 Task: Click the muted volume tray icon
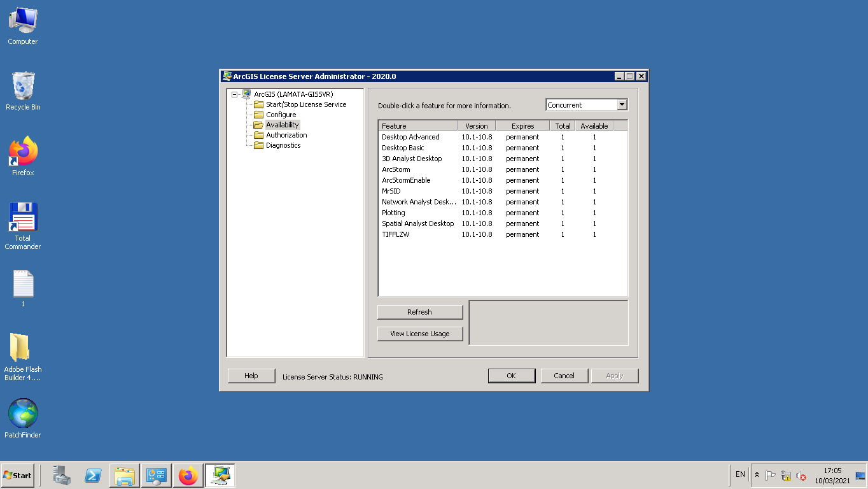click(x=801, y=476)
